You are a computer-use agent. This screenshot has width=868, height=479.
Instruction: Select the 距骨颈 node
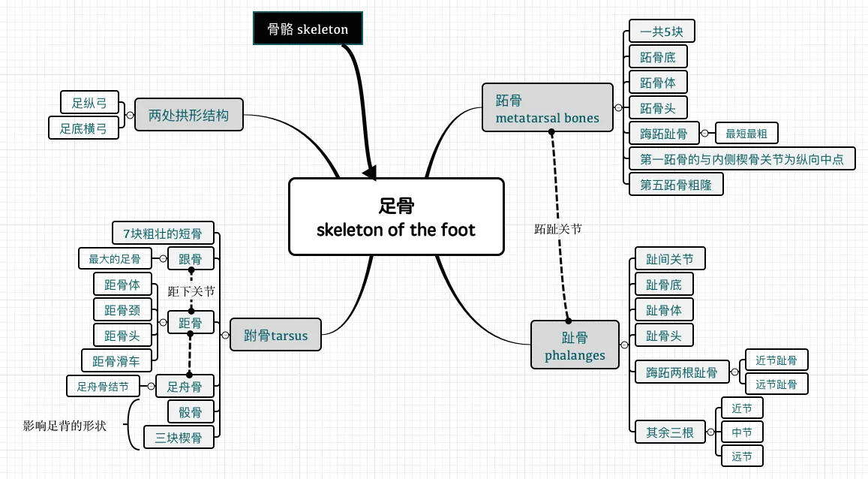[122, 309]
